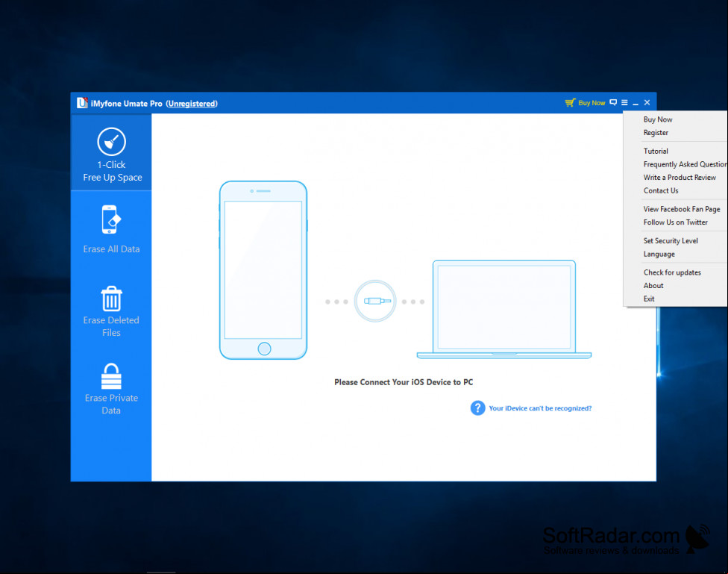Click the 'iMyfone Umate Pro' title text
Screen dimensions: 728x574
pos(126,104)
